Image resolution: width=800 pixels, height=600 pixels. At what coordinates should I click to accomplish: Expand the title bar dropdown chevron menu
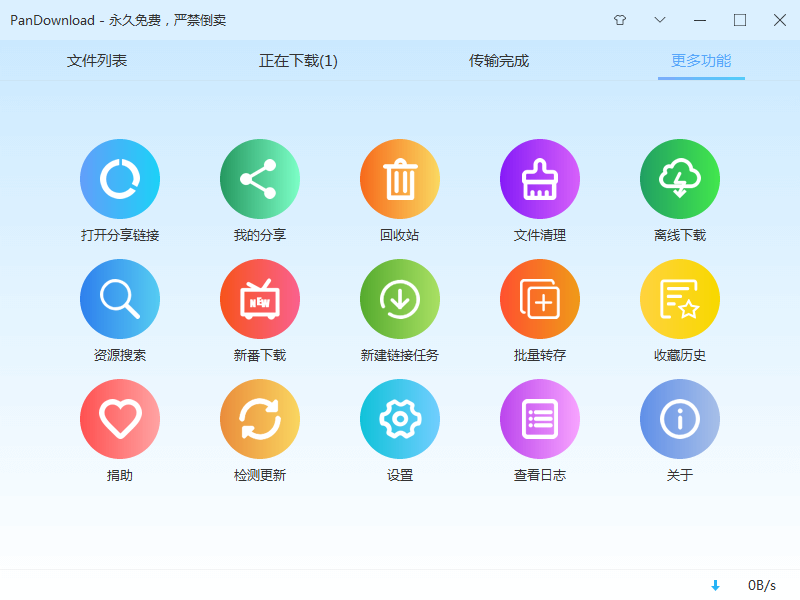(x=660, y=20)
